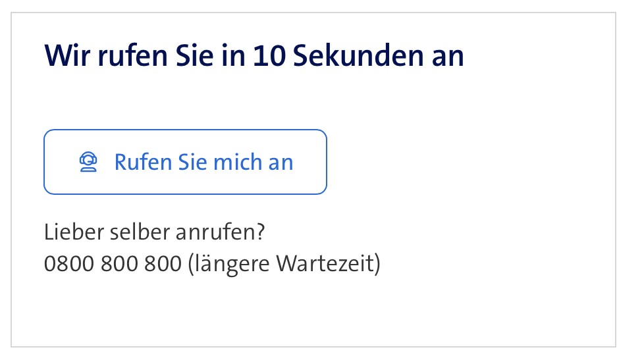Select the 'Rufen Sie mich an' label text
This screenshot has width=644, height=362.
tap(203, 162)
